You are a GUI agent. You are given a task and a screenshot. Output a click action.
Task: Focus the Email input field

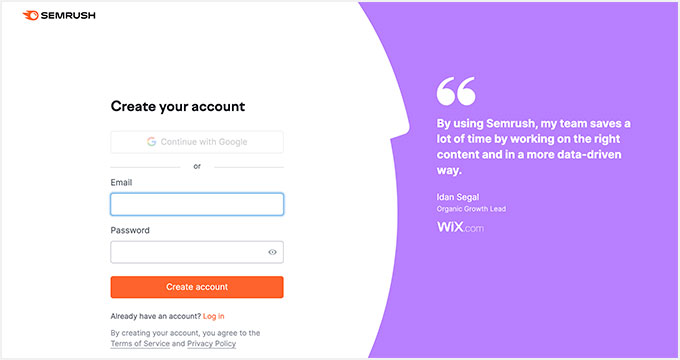coord(197,204)
